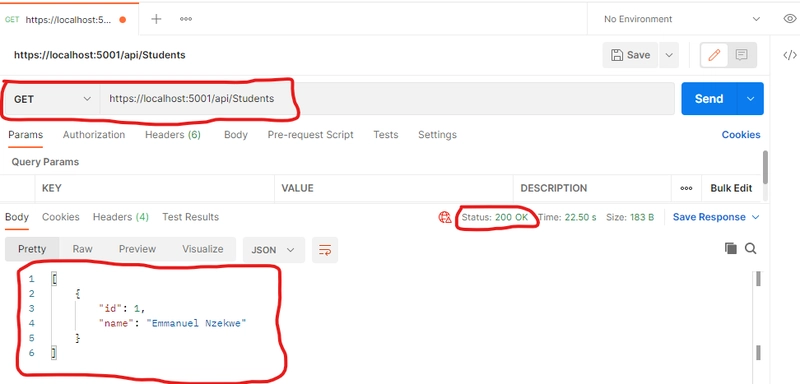The height and width of the screenshot is (384, 800).
Task: Switch response view to Raw
Action: coord(82,249)
